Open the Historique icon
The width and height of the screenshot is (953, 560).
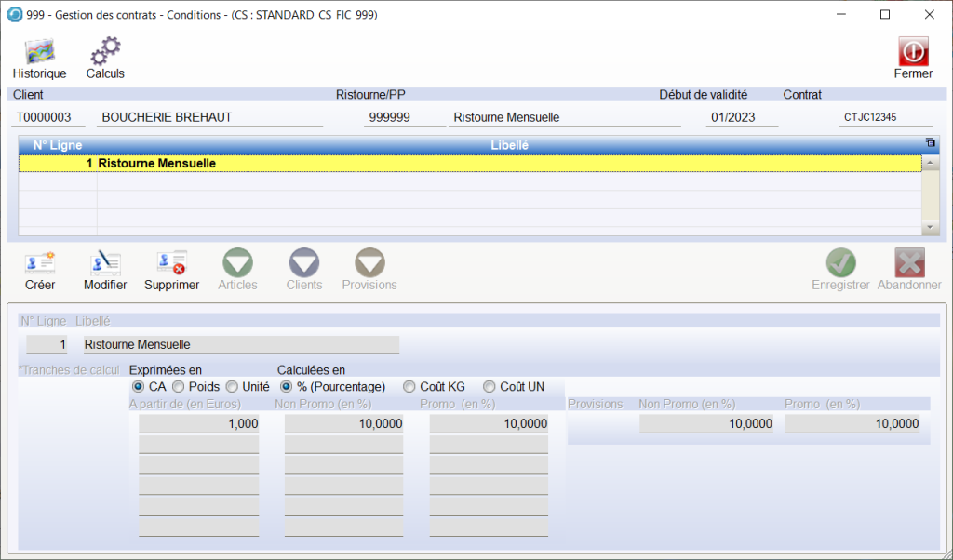click(39, 52)
